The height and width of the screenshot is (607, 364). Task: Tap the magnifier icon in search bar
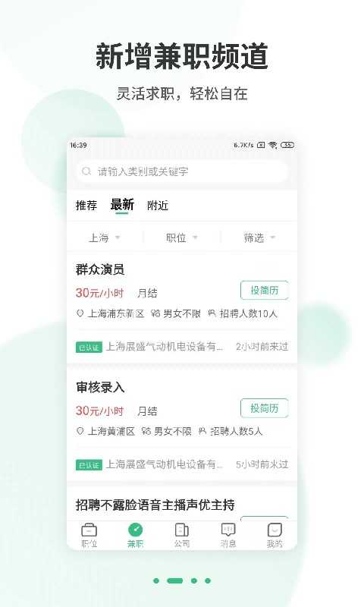pos(86,171)
